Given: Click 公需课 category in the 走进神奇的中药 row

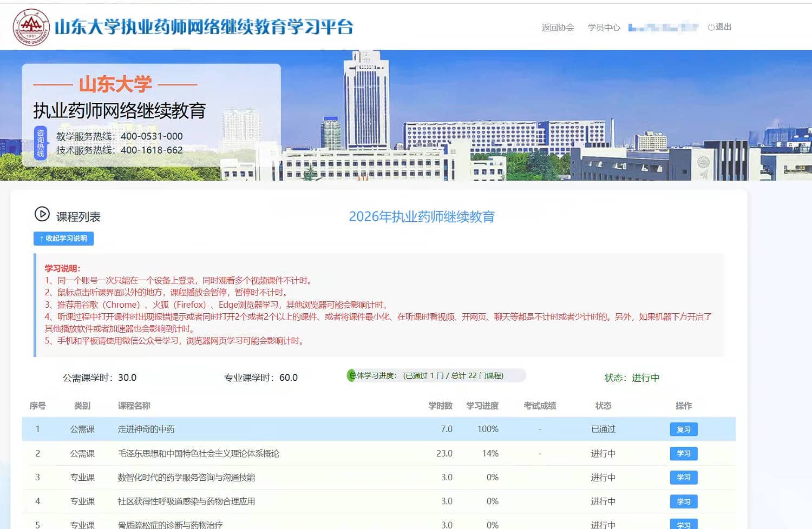Looking at the screenshot, I should (82, 429).
